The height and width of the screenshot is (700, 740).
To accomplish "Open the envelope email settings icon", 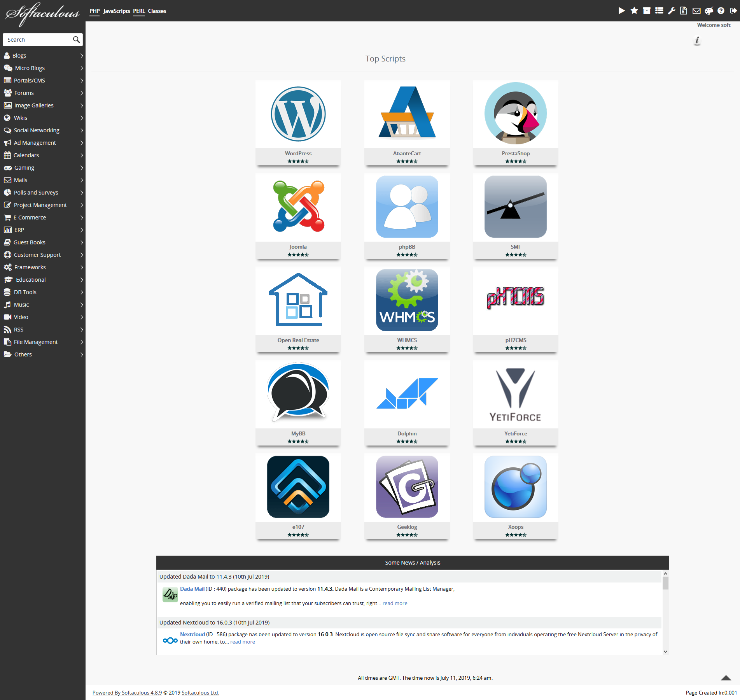I will (696, 11).
